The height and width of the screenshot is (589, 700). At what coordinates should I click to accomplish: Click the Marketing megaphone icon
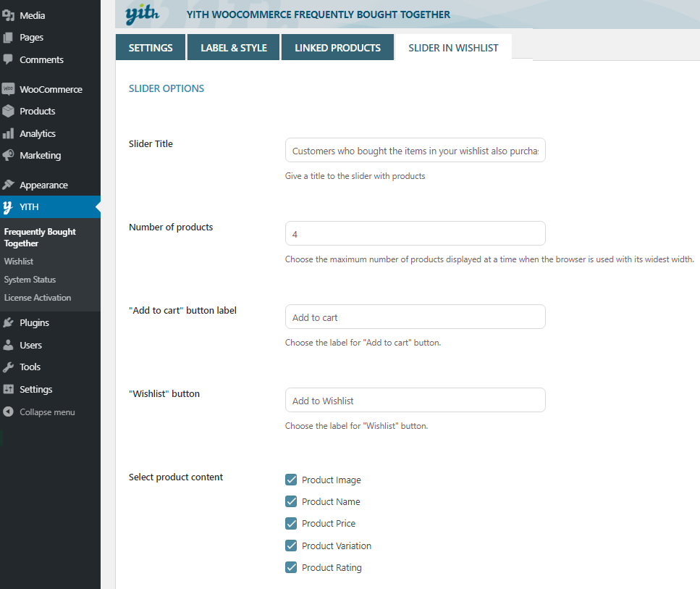pyautogui.click(x=8, y=155)
